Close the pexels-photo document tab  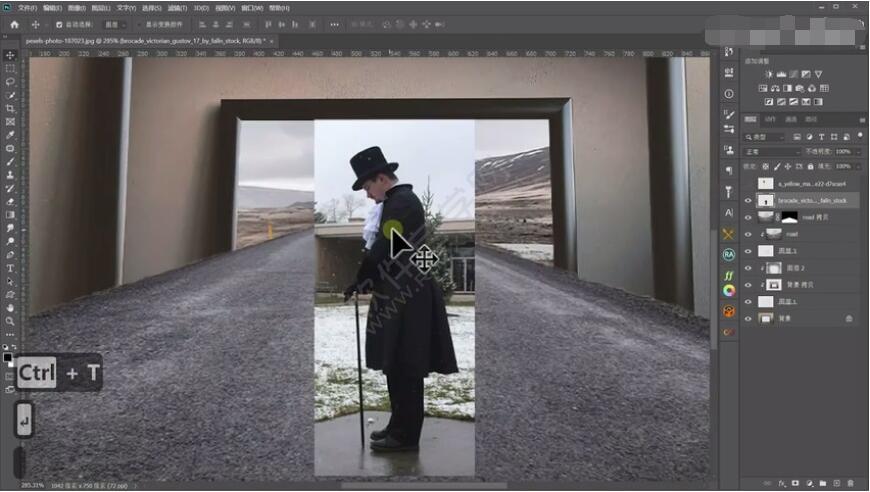click(x=272, y=41)
